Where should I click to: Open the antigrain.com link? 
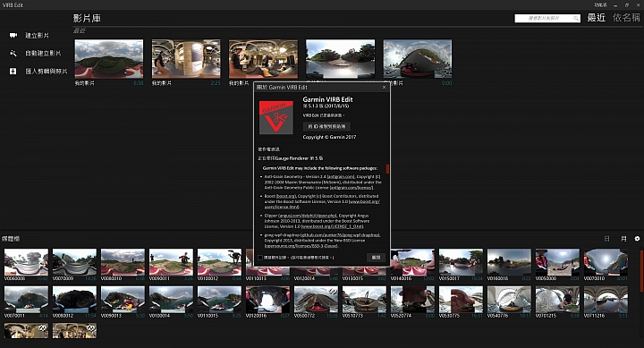tap(341, 176)
